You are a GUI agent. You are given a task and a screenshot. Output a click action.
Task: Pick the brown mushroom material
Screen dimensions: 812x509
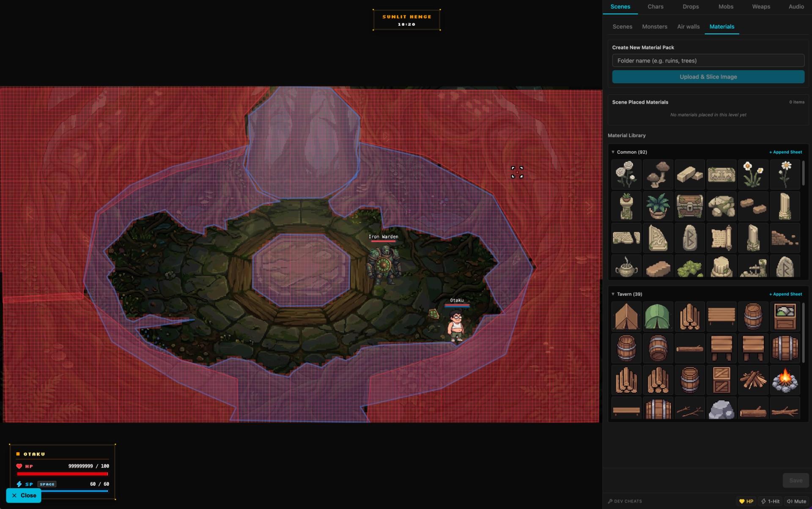click(x=658, y=174)
